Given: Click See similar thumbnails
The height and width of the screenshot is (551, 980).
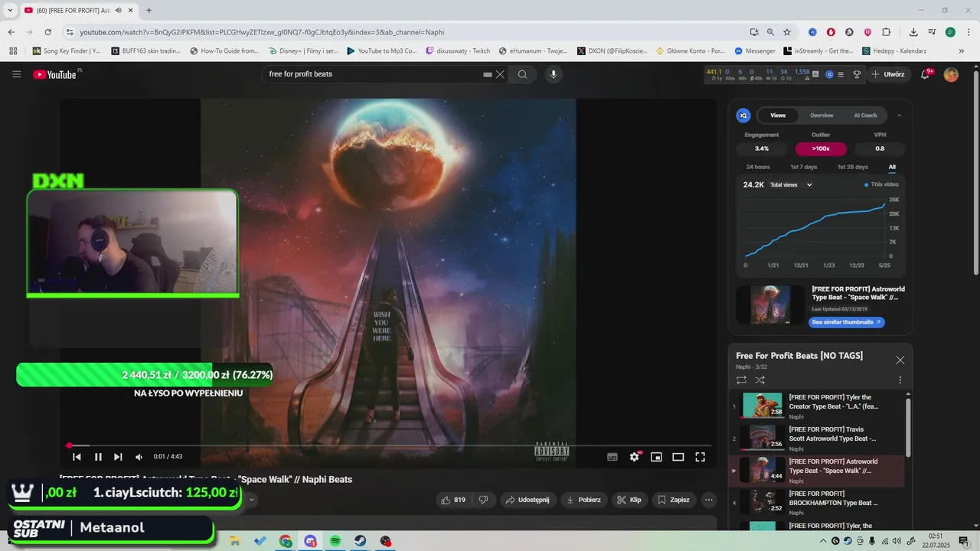Looking at the screenshot, I should (847, 322).
